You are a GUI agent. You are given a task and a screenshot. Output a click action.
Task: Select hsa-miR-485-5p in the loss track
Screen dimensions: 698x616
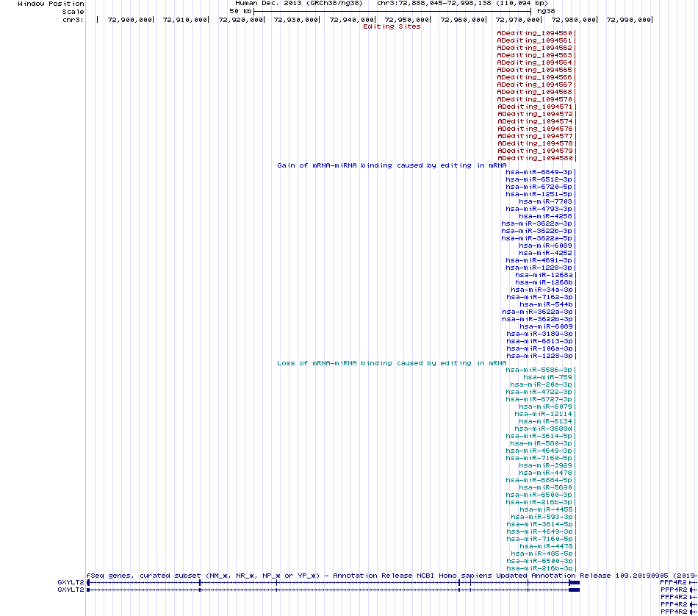coord(542,554)
